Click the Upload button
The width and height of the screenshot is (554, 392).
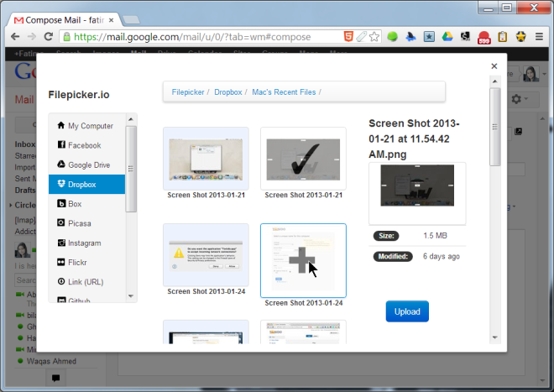(x=407, y=311)
